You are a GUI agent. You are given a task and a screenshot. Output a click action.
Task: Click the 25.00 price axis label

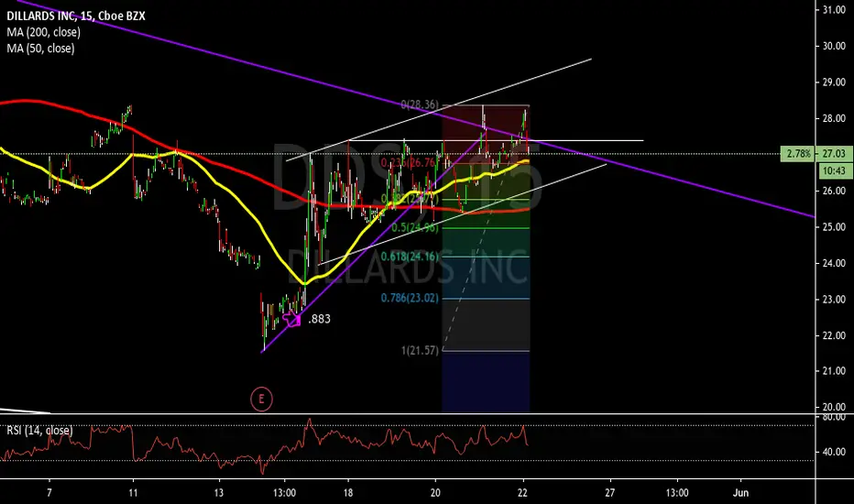coord(834,226)
